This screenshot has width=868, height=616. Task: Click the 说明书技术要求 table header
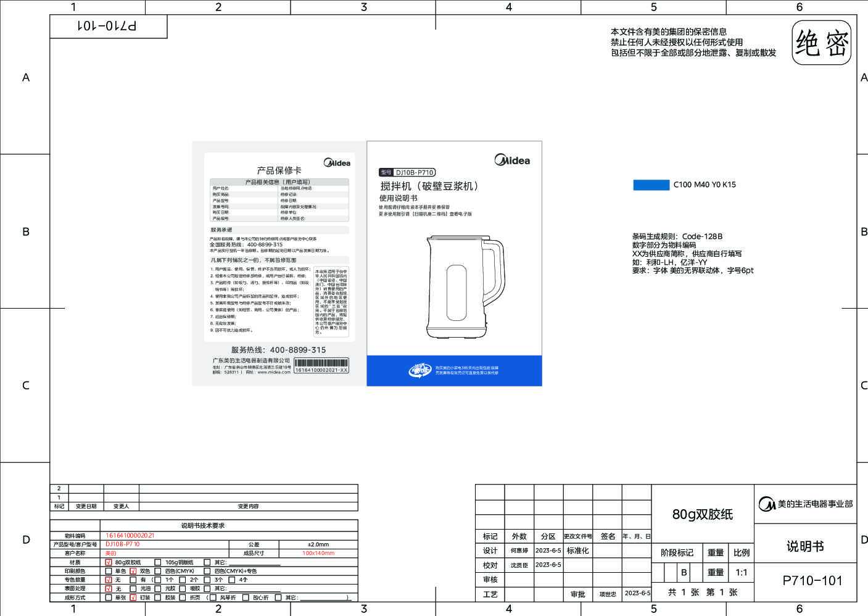(203, 525)
